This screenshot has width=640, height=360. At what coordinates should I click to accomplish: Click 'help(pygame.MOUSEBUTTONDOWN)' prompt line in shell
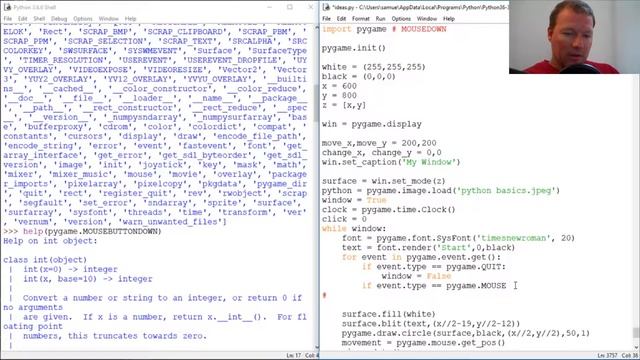(82, 231)
